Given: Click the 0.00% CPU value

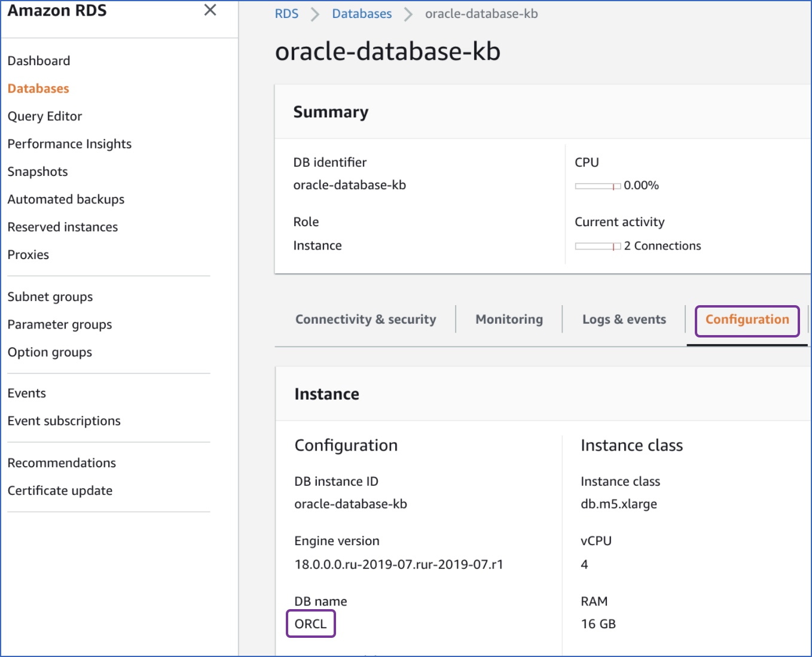Looking at the screenshot, I should (x=641, y=185).
